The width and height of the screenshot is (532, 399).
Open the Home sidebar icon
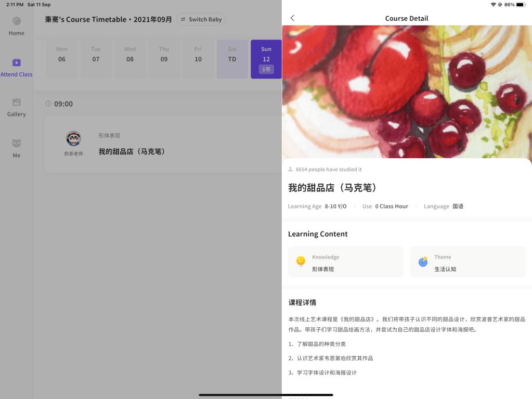(17, 22)
